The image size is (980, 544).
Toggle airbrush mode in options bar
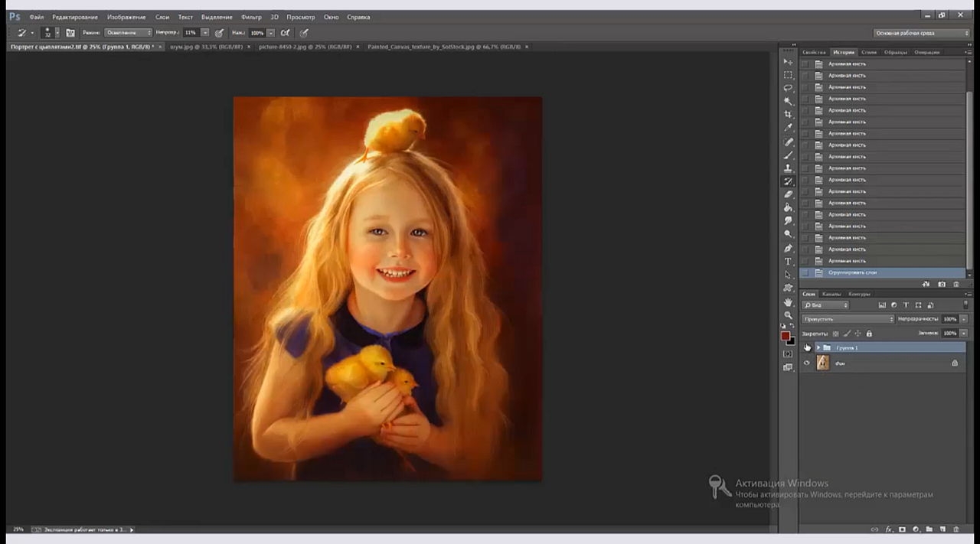(285, 33)
